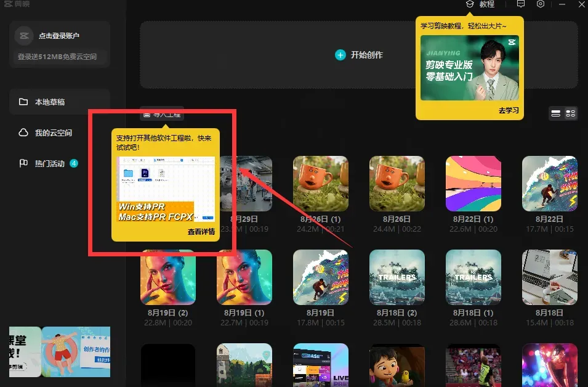Viewport: 588px width, 387px height.
Task: Open the 8月26日 (1) draft
Action: click(x=321, y=184)
